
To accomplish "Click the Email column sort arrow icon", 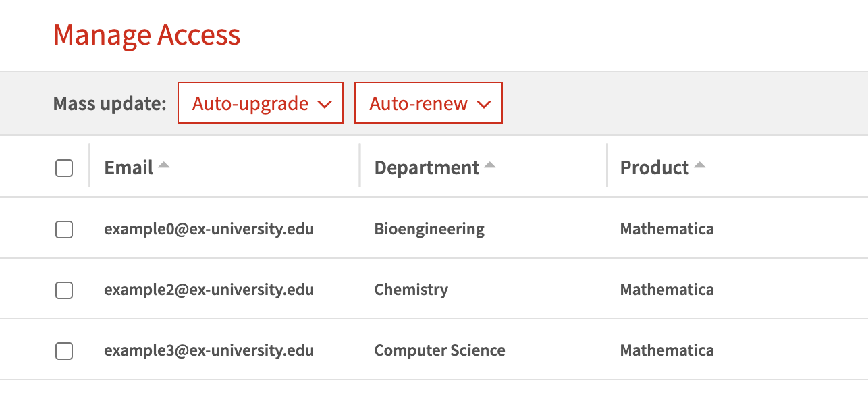I will (163, 165).
